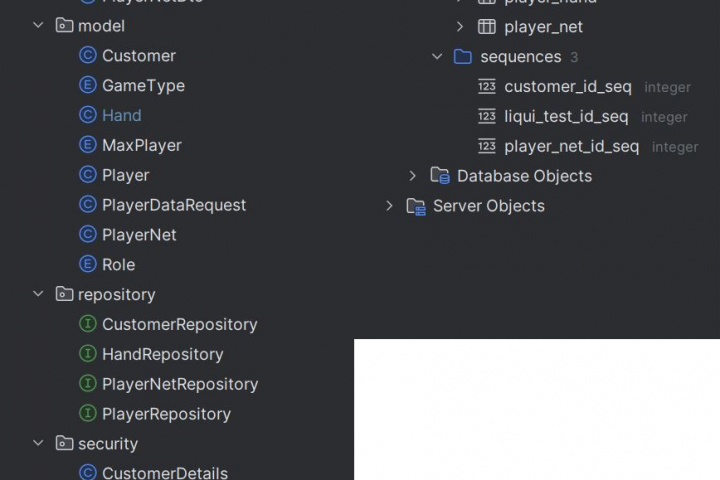
Task: Click the Server Objects folder icon
Action: point(416,206)
